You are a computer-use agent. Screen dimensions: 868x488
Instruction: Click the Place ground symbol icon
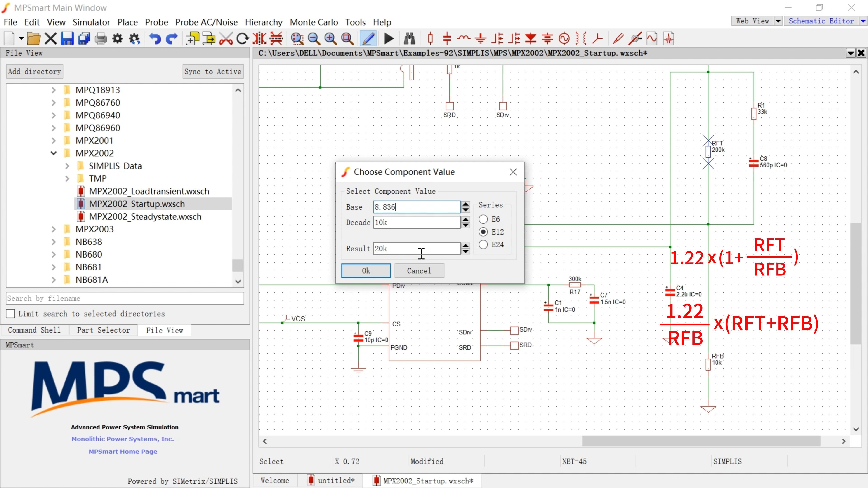point(481,39)
